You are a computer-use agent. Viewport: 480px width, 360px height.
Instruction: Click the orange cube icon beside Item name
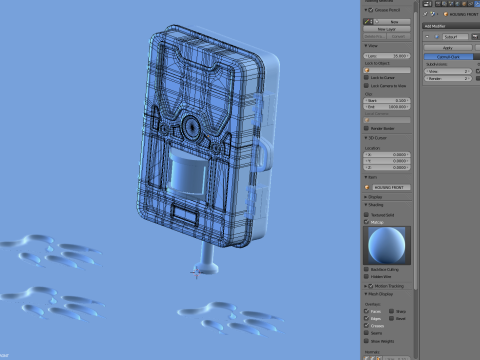(367, 187)
